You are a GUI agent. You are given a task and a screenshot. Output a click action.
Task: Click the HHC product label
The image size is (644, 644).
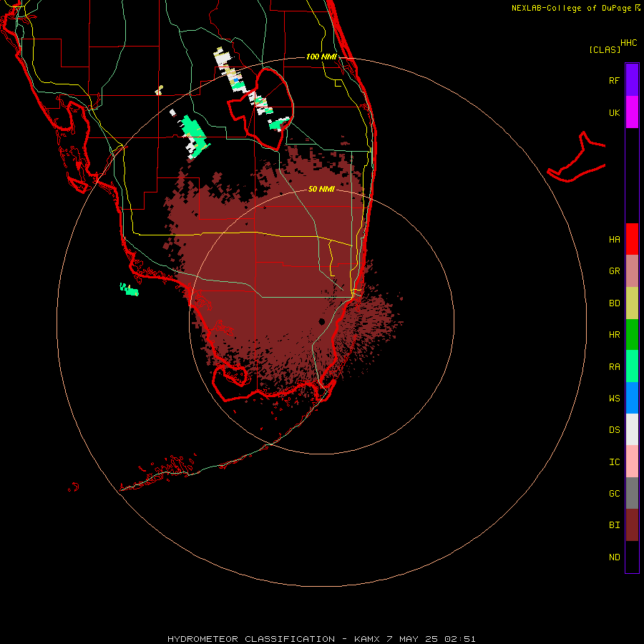coord(628,43)
